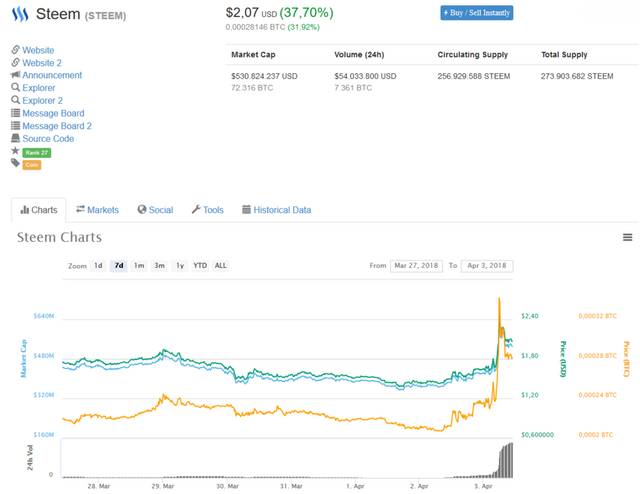Switch to the Historical Data tab
The height and width of the screenshot is (494, 640).
point(277,210)
